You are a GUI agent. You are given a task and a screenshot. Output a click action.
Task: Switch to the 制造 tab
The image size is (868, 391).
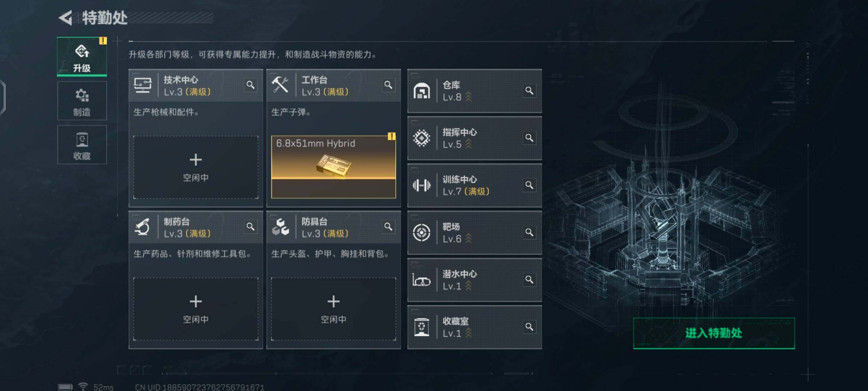(82, 101)
